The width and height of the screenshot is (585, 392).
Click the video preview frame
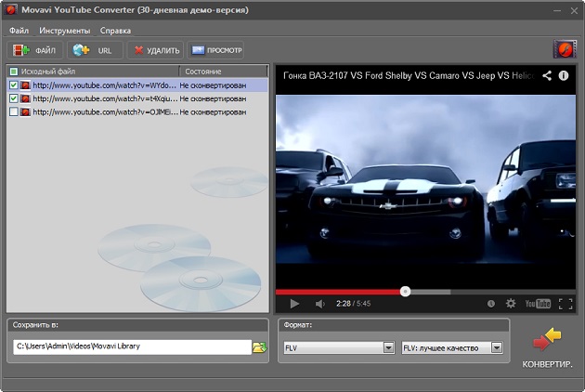tap(425, 179)
